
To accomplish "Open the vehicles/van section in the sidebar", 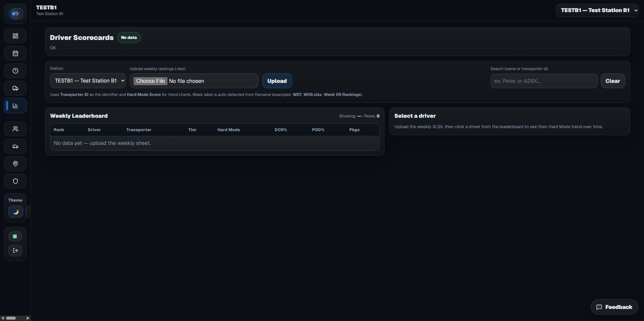I will [15, 146].
